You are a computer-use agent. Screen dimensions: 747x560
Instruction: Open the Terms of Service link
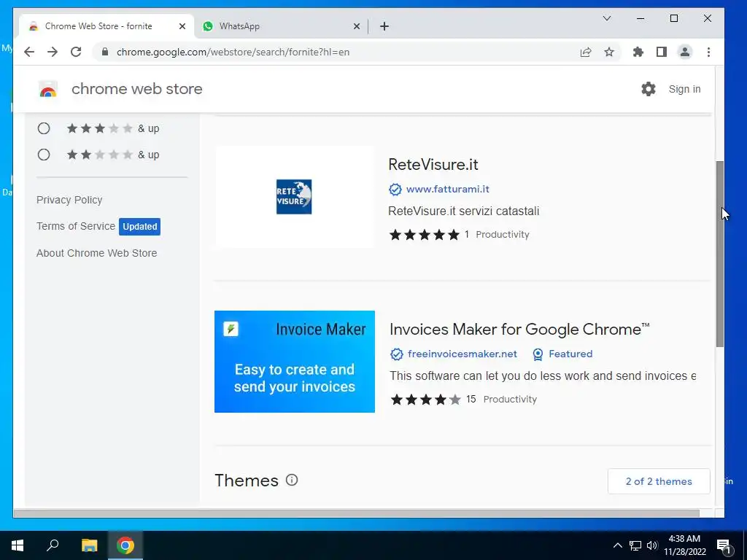point(76,226)
